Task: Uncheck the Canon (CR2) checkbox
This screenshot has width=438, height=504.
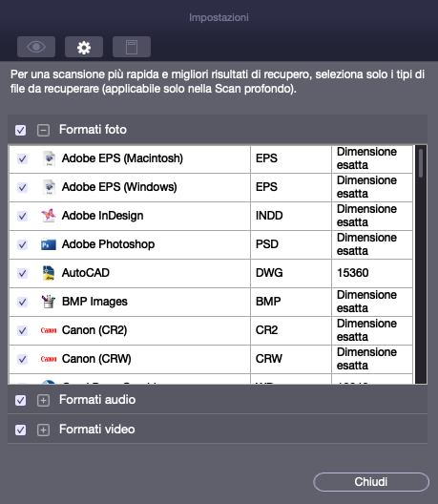Action: coord(23,330)
